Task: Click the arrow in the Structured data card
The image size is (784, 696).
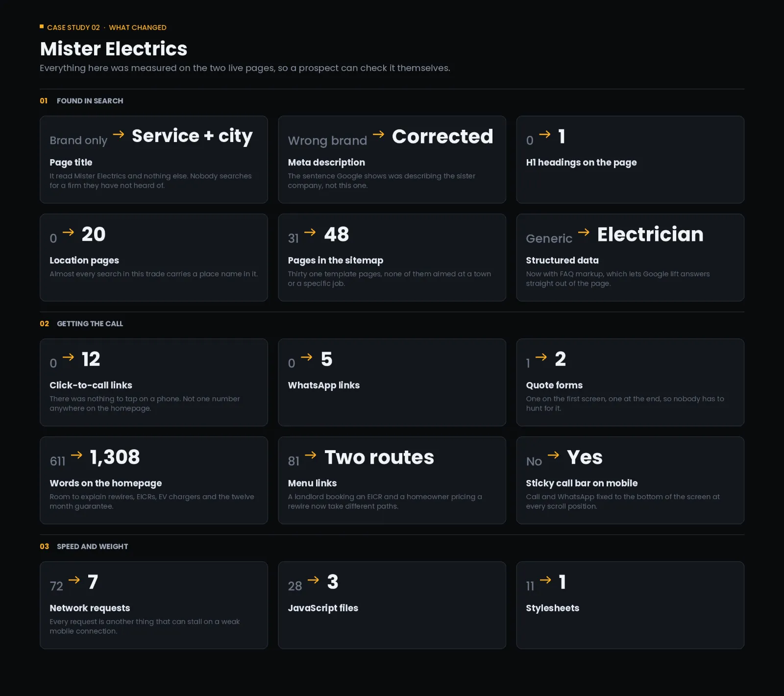Action: pos(584,232)
